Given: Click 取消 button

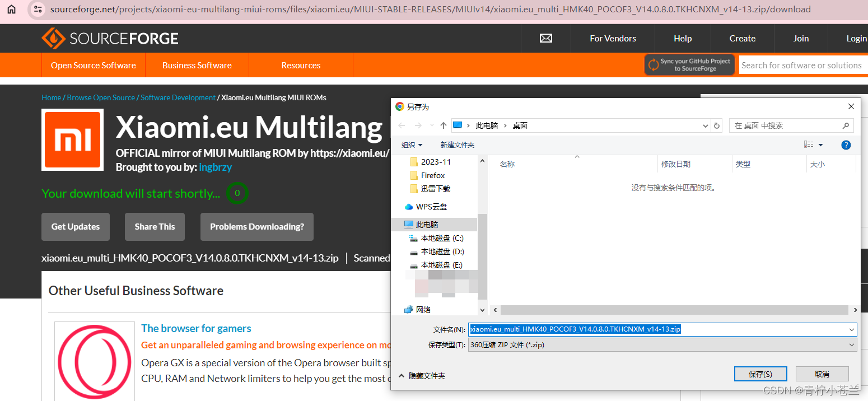Looking at the screenshot, I should [822, 374].
